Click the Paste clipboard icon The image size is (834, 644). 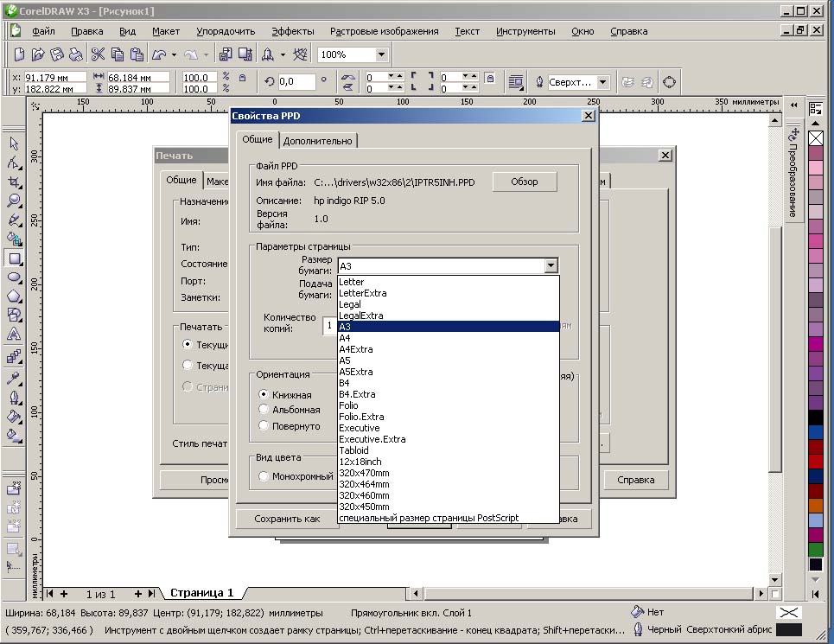pyautogui.click(x=137, y=54)
